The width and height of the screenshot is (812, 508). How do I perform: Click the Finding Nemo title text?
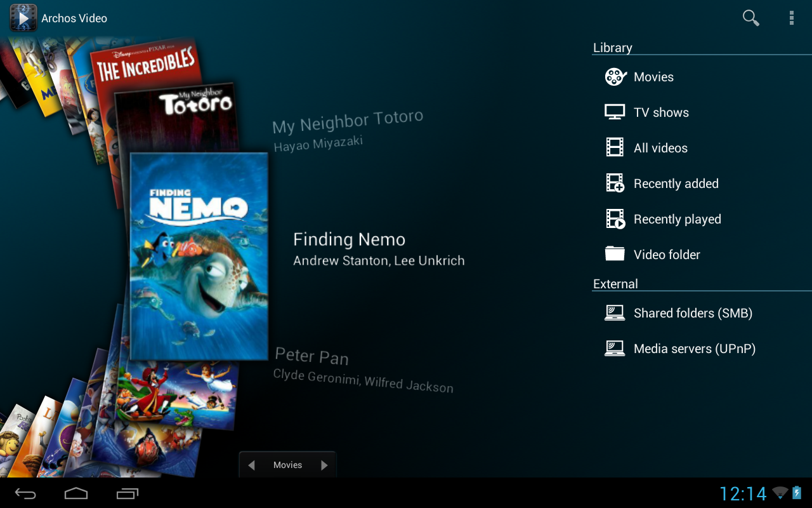(349, 239)
